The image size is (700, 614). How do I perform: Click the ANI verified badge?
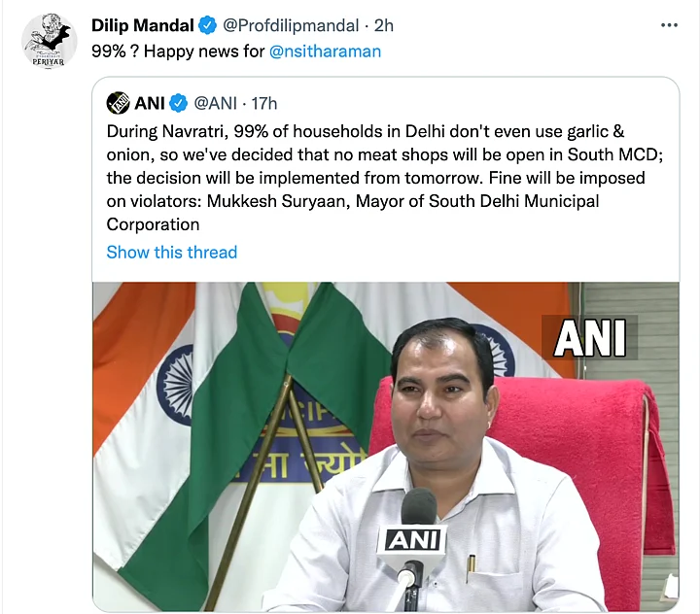click(179, 104)
